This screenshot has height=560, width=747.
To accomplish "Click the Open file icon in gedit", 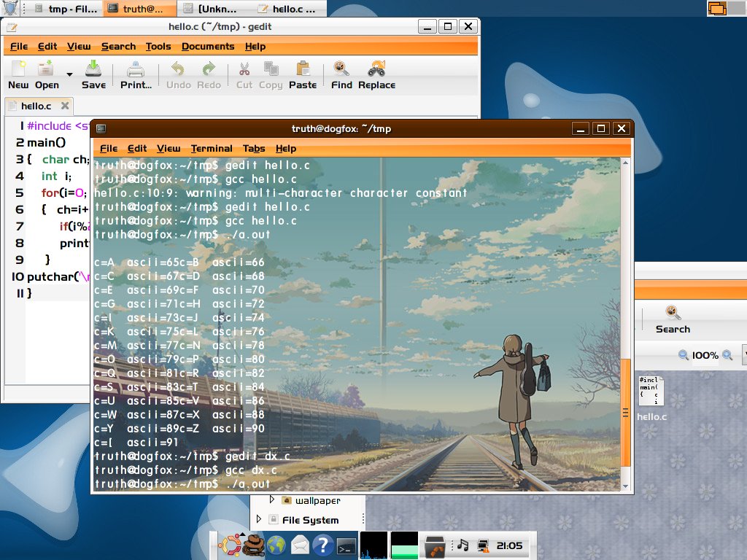I will [46, 69].
